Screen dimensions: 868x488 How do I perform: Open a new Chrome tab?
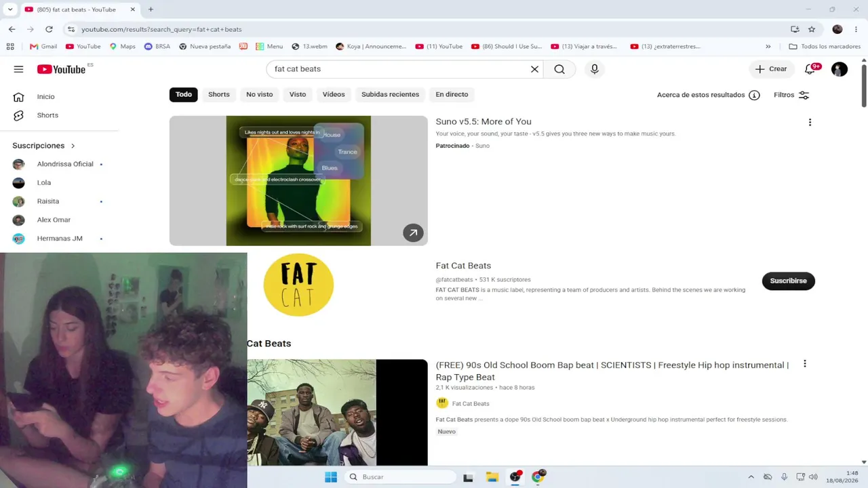pyautogui.click(x=151, y=9)
